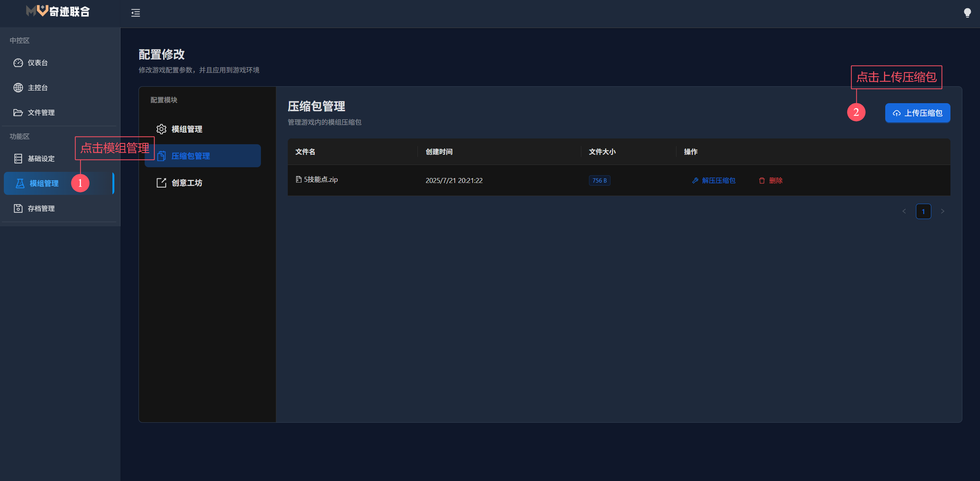
Task: Click 解压压缩包 for 5技能点.zip
Action: (714, 181)
